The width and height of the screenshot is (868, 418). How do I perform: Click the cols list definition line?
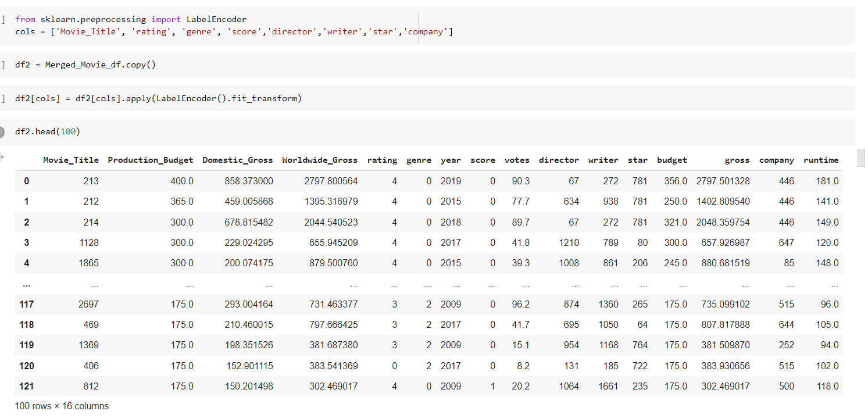pyautogui.click(x=234, y=31)
